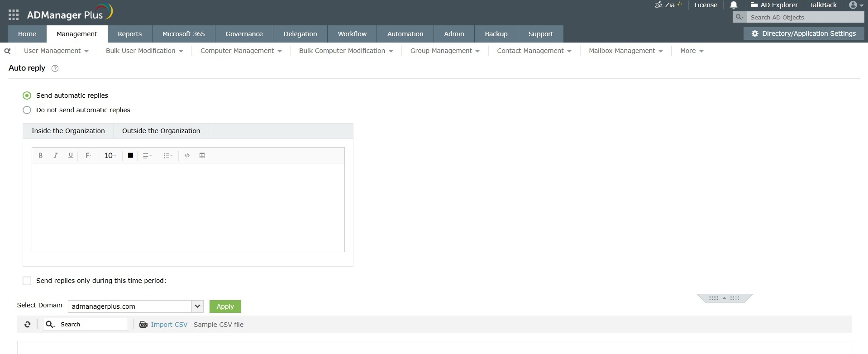Switch to Inside the Organization tab
This screenshot has height=354, width=868.
(68, 131)
